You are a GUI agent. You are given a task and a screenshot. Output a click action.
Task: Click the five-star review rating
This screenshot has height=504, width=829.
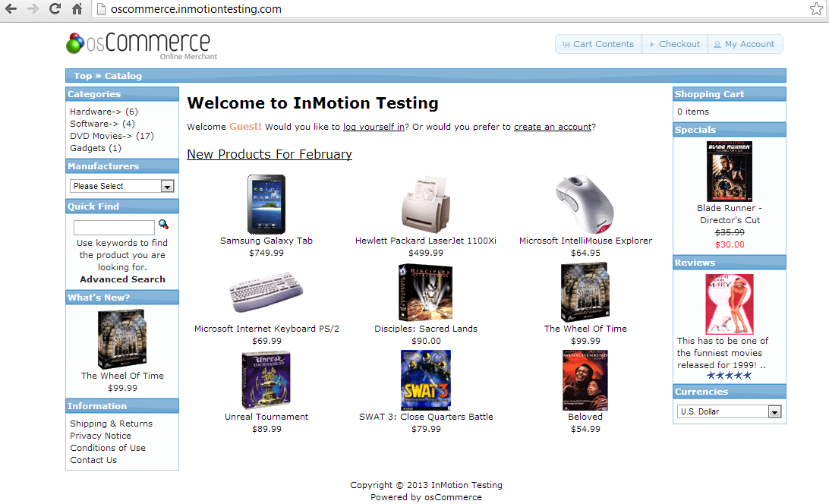point(729,376)
